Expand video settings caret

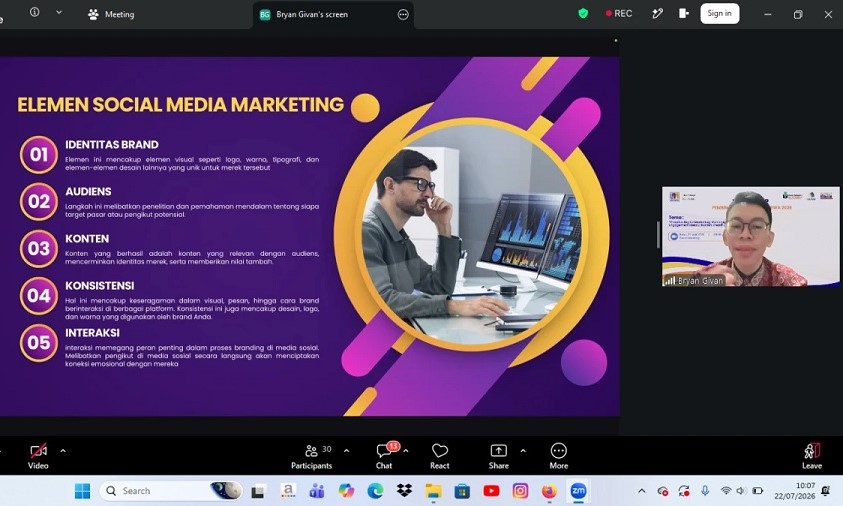[63, 451]
